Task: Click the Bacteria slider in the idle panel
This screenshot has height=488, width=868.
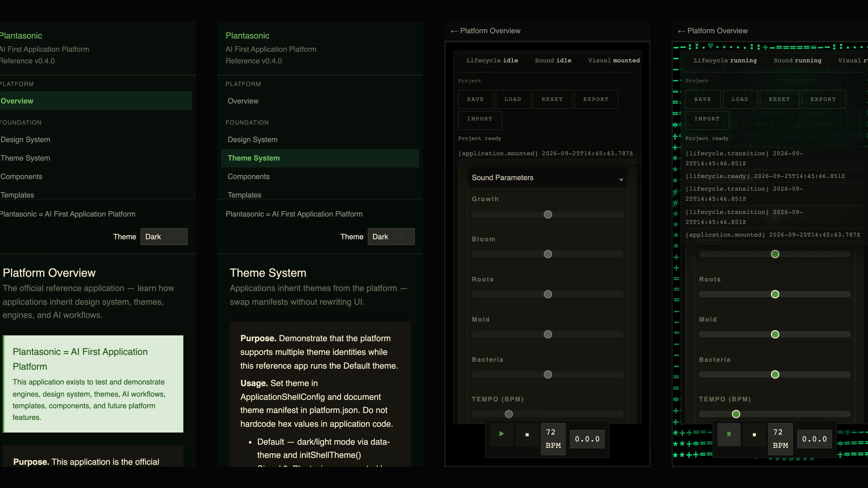Action: (x=548, y=374)
